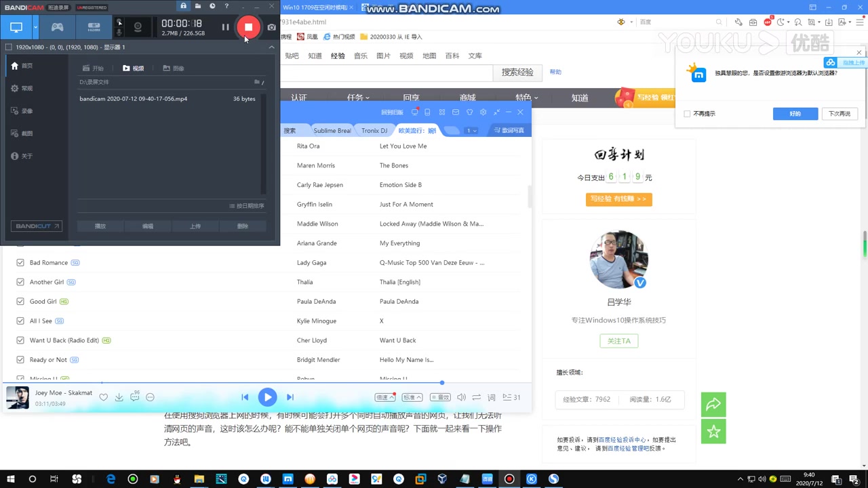
Task: Like the current song with heart icon
Action: pyautogui.click(x=103, y=397)
